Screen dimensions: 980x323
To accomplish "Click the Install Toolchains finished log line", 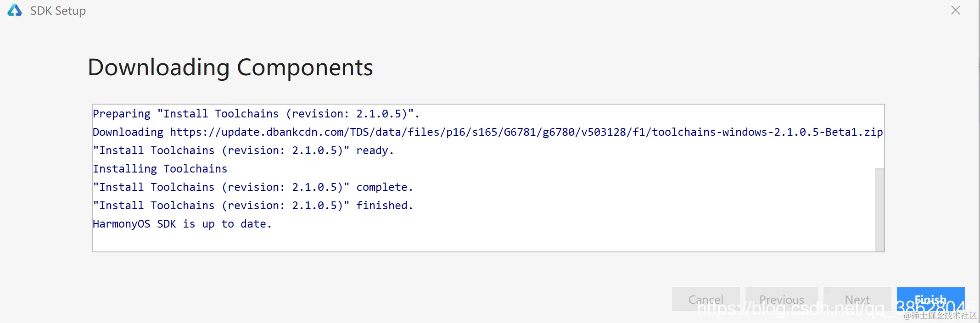I will coord(252,206).
